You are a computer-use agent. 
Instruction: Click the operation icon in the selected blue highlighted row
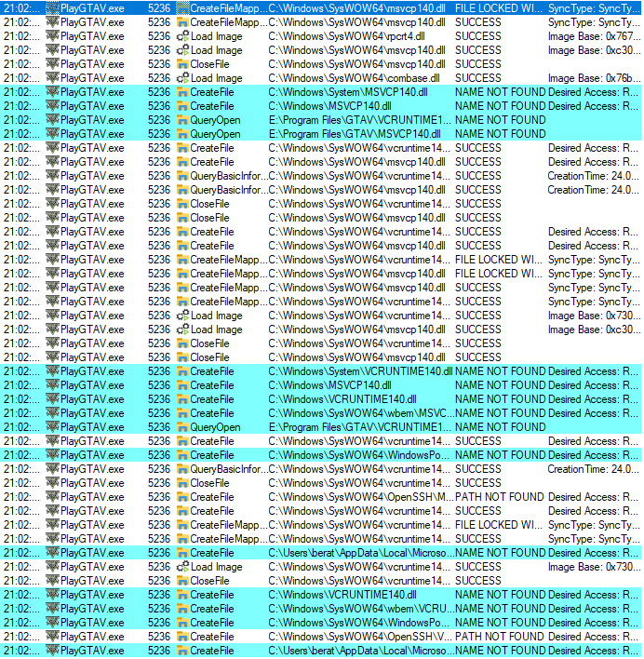(182, 8)
